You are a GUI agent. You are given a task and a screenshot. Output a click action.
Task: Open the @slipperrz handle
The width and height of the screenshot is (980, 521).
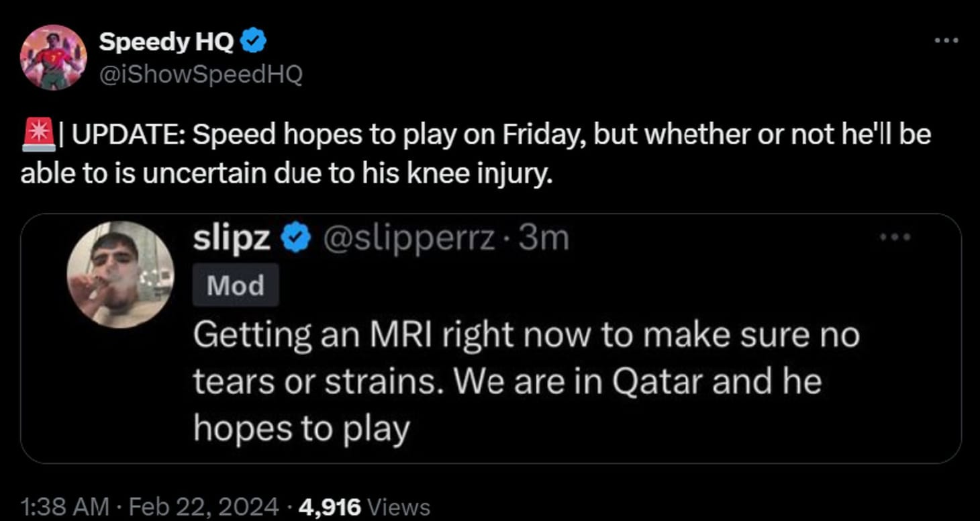(x=411, y=238)
